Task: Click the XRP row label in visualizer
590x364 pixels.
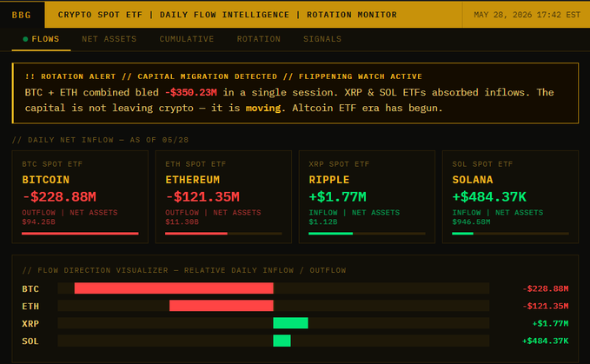Action: pos(30,323)
